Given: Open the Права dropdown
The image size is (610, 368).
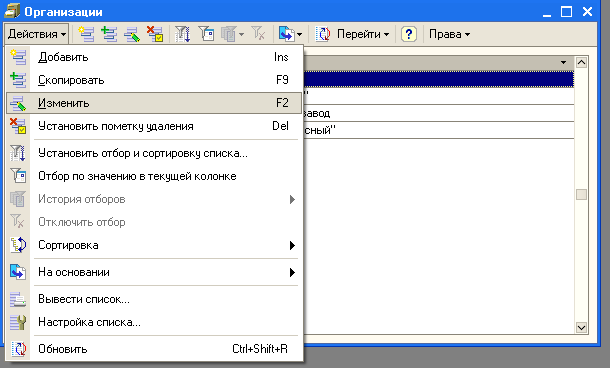Looking at the screenshot, I should point(449,34).
